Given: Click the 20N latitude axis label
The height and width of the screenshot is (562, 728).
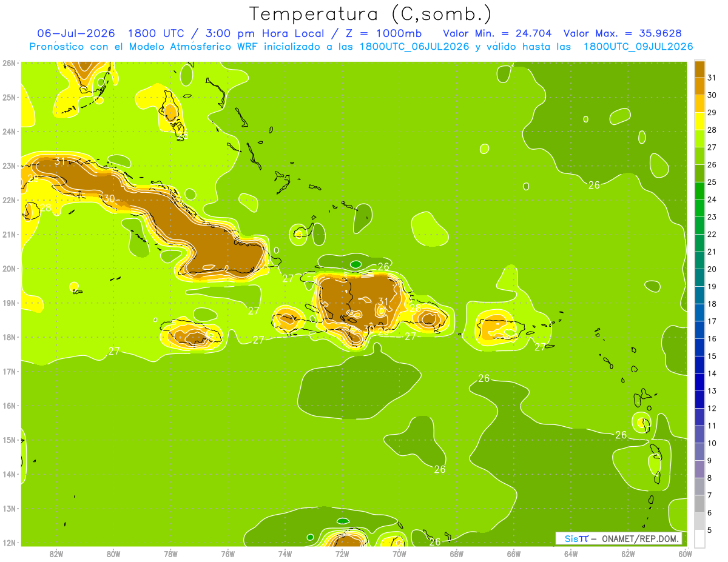Looking at the screenshot, I should (9, 269).
